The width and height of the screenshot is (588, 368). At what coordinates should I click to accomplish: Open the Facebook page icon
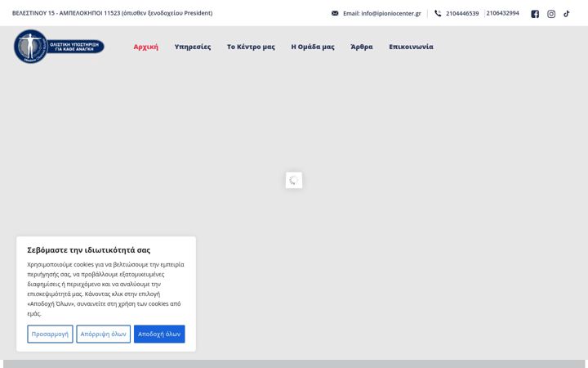point(535,14)
